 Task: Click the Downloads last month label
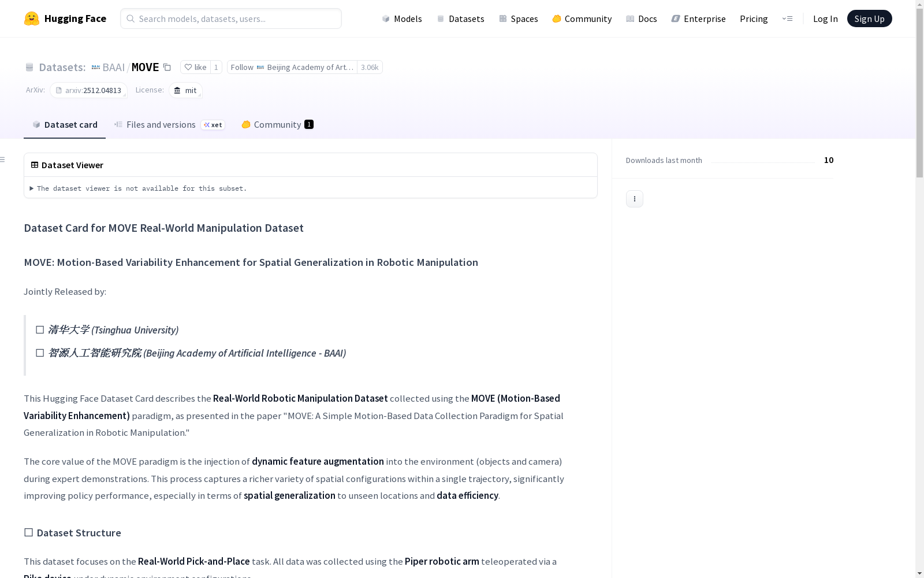(x=664, y=160)
